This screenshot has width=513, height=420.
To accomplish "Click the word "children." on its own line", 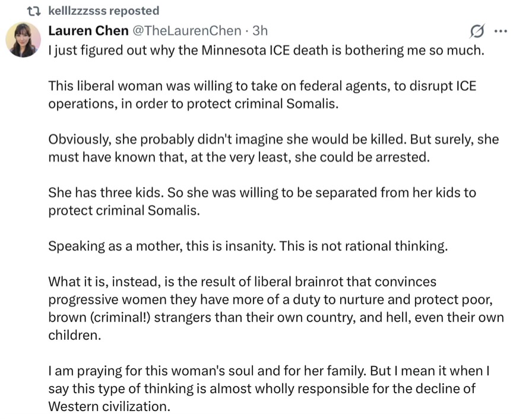I will click(72, 335).
